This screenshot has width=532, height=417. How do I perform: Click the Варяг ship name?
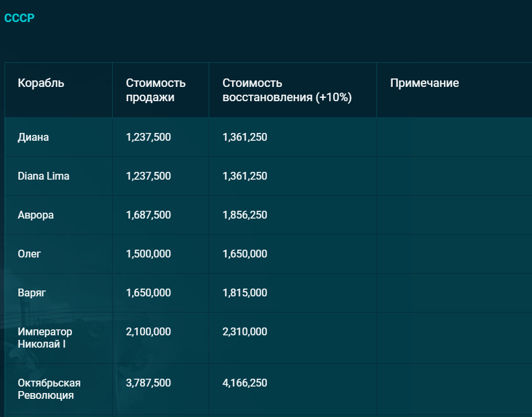(x=32, y=292)
